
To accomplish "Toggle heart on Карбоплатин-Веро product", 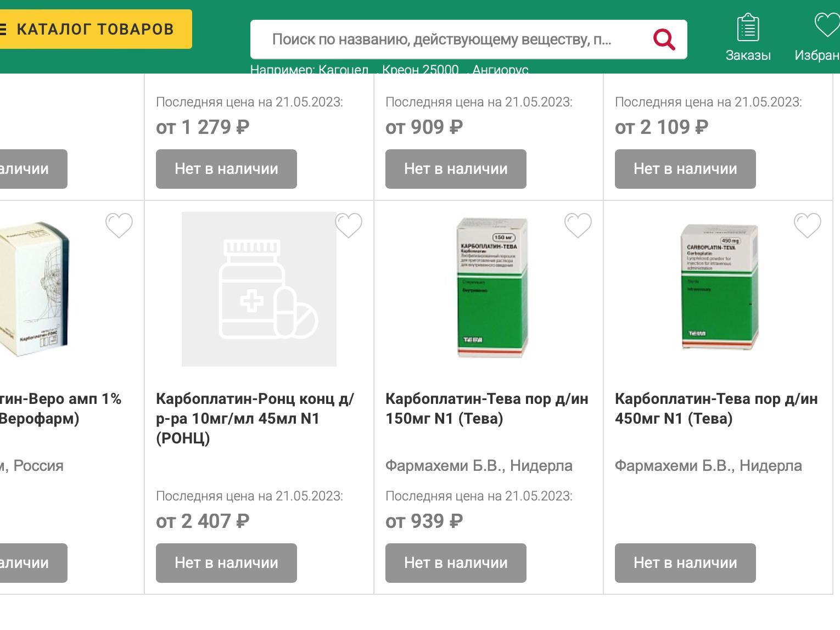I will (119, 226).
